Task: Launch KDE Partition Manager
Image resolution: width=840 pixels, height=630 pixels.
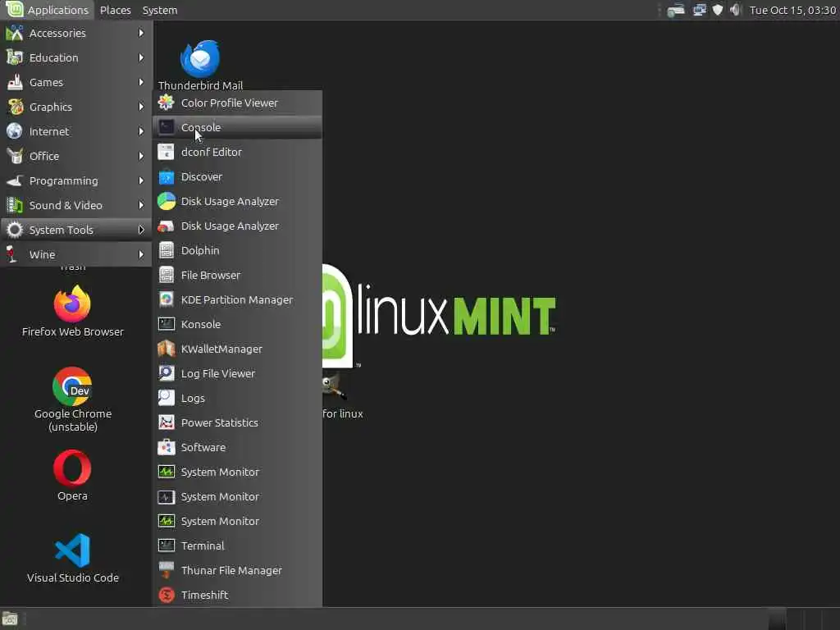Action: pos(237,300)
